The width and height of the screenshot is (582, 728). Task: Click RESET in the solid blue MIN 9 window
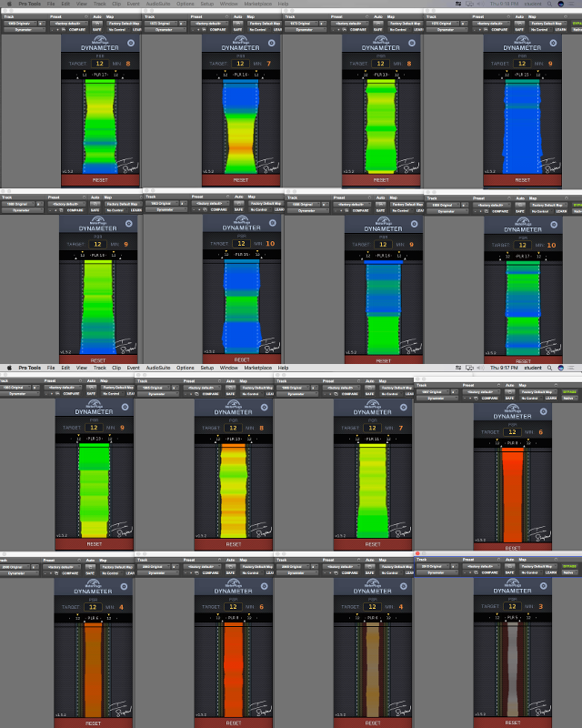(x=523, y=180)
